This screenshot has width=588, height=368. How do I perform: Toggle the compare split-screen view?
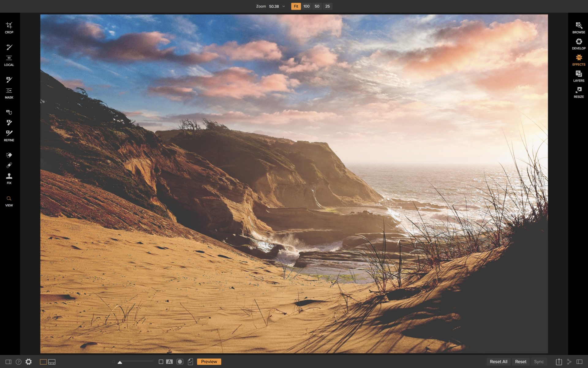pos(9,362)
